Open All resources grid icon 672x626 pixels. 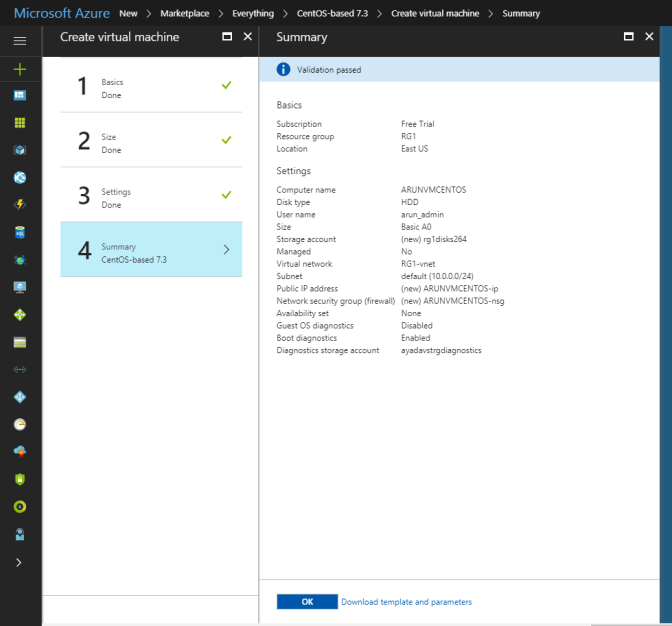point(20,122)
